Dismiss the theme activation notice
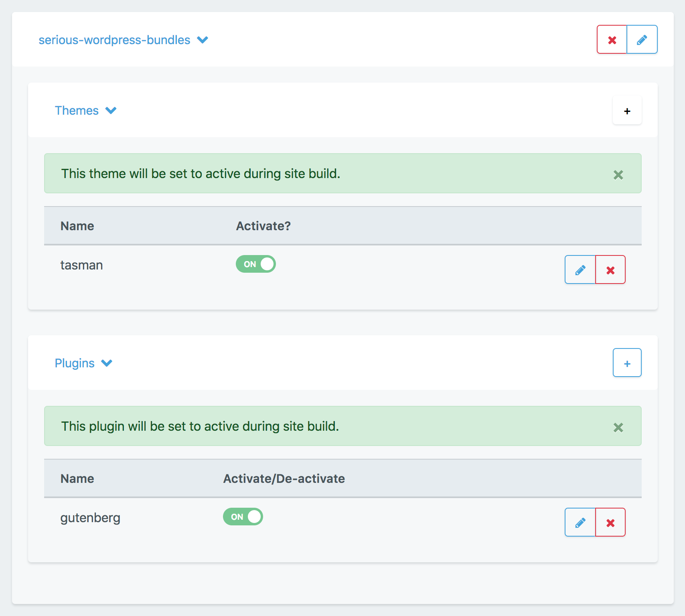 click(x=618, y=174)
